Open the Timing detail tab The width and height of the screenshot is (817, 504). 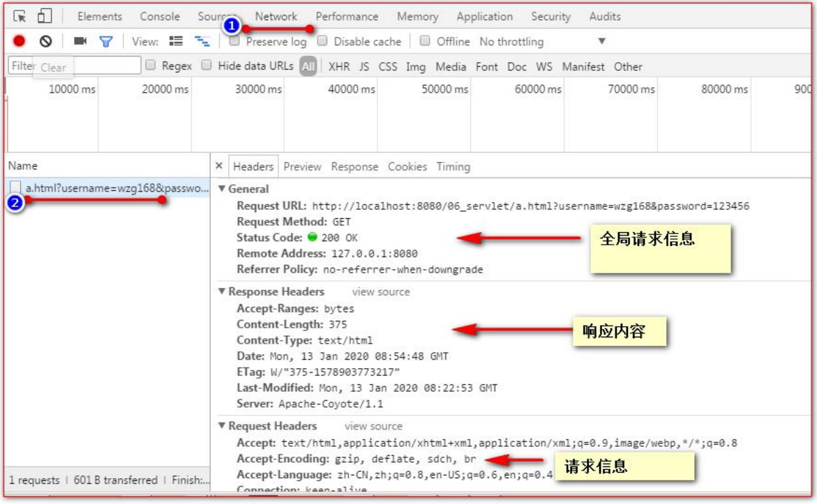click(454, 167)
